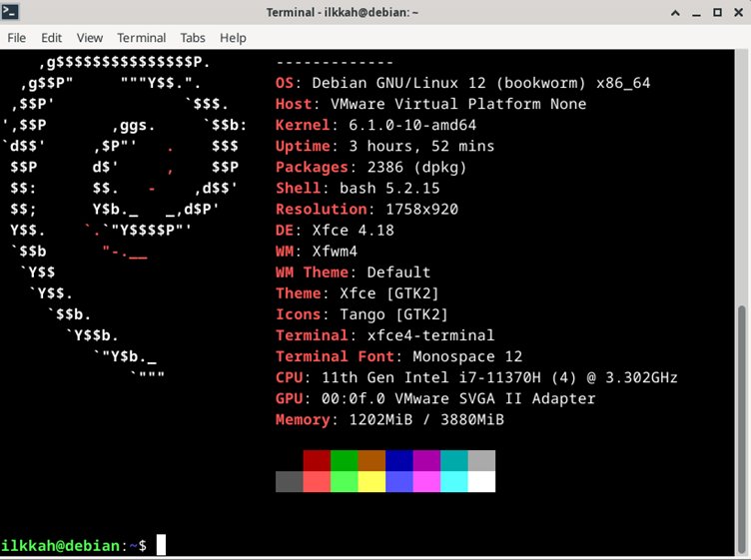Viewport: 751px width, 560px height.
Task: Click the white color block
Action: (481, 482)
